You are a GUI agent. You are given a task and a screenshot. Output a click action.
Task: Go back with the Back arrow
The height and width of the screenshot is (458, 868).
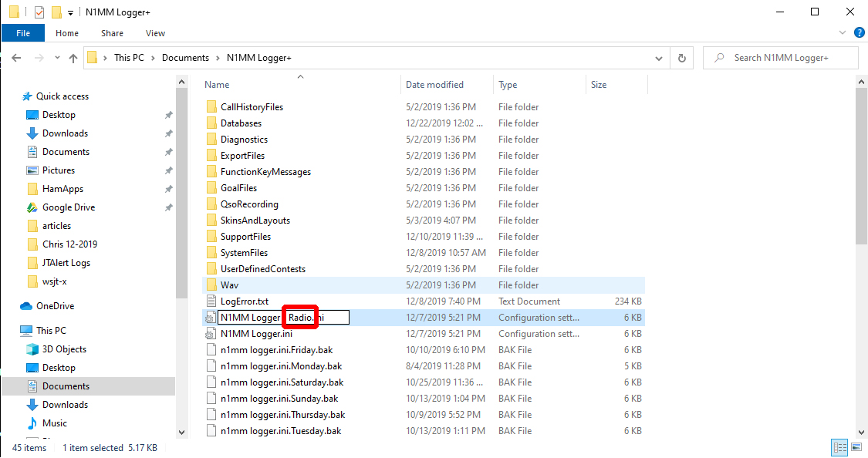pyautogui.click(x=17, y=58)
